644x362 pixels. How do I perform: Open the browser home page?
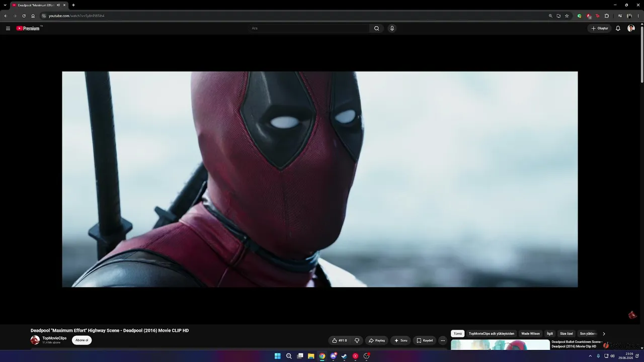33,16
